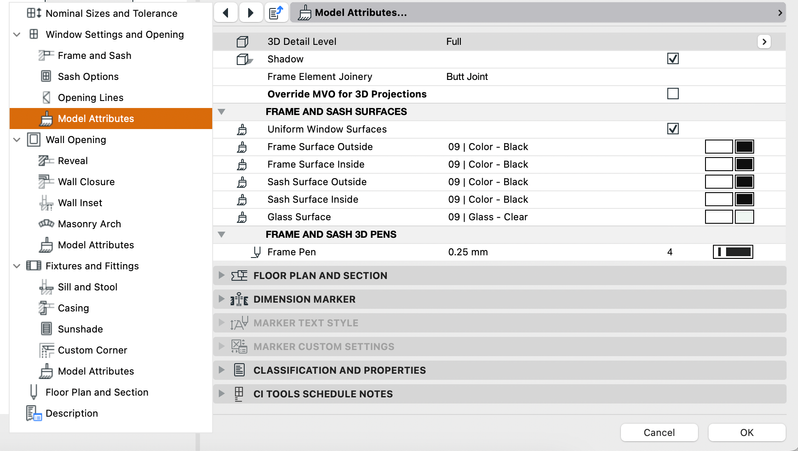Go to the previous settings page arrow
This screenshot has width=798, height=451.
pos(226,13)
